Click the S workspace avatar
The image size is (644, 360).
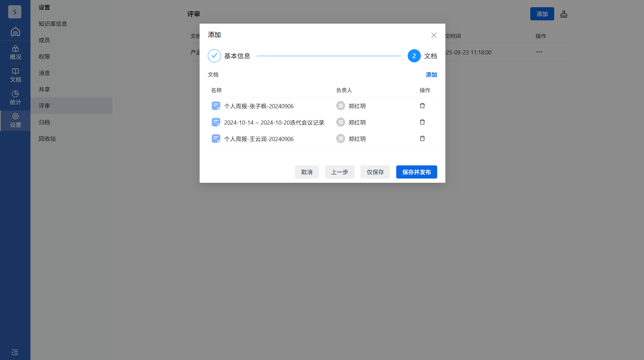(x=15, y=12)
